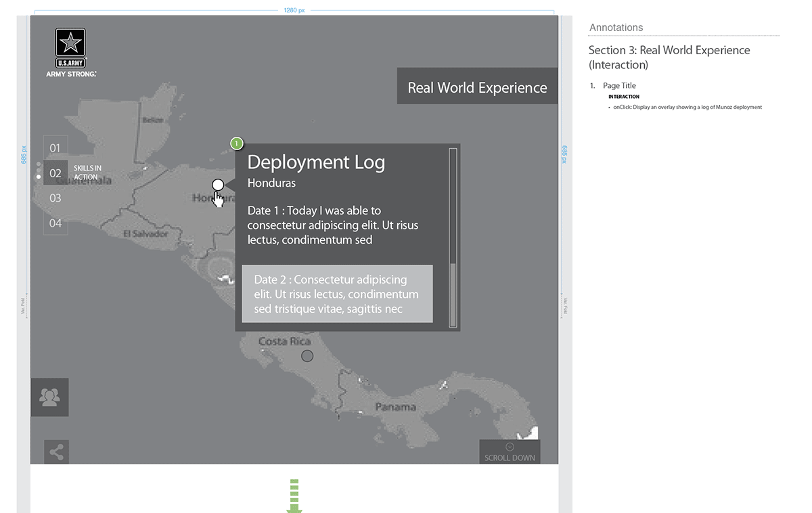Screen dimensions: 812x513
Task: Click the green downward arrow below the page
Action: [294, 496]
